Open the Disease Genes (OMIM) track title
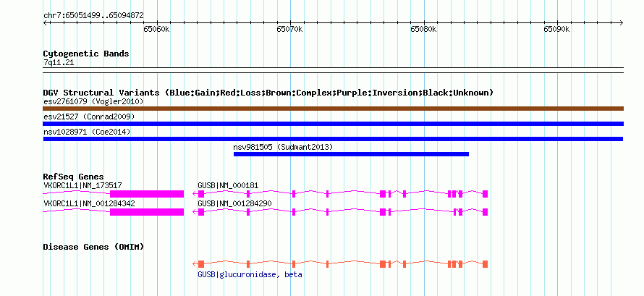 93,247
